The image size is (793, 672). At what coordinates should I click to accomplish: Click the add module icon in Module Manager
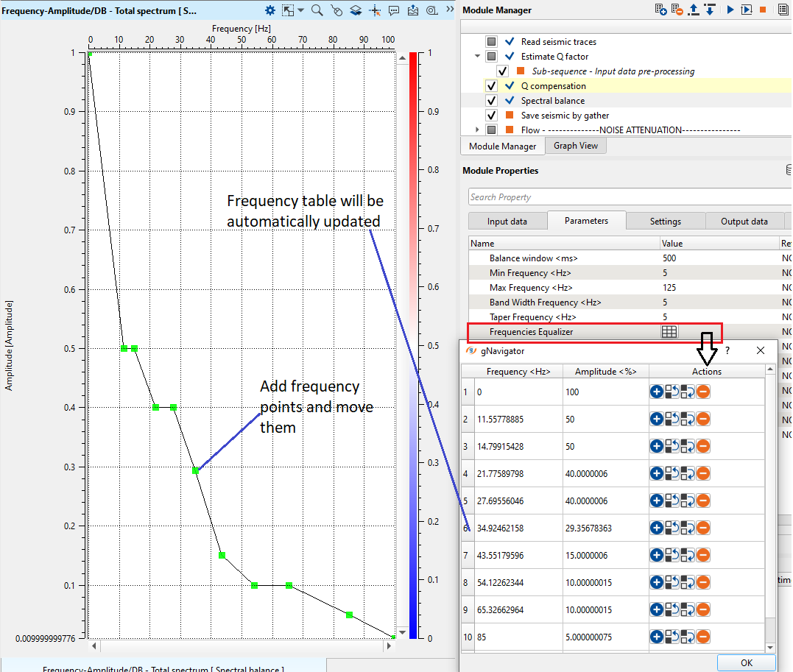click(x=660, y=10)
